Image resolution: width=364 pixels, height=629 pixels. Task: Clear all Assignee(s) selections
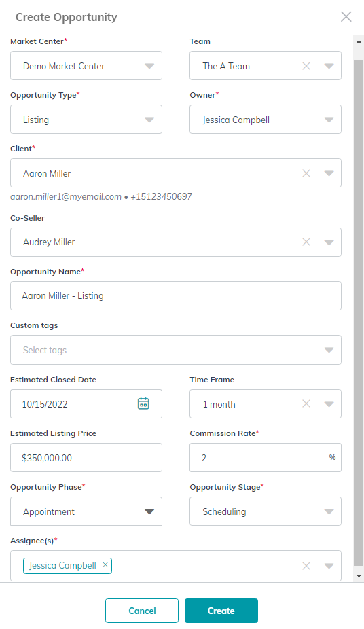click(x=306, y=566)
